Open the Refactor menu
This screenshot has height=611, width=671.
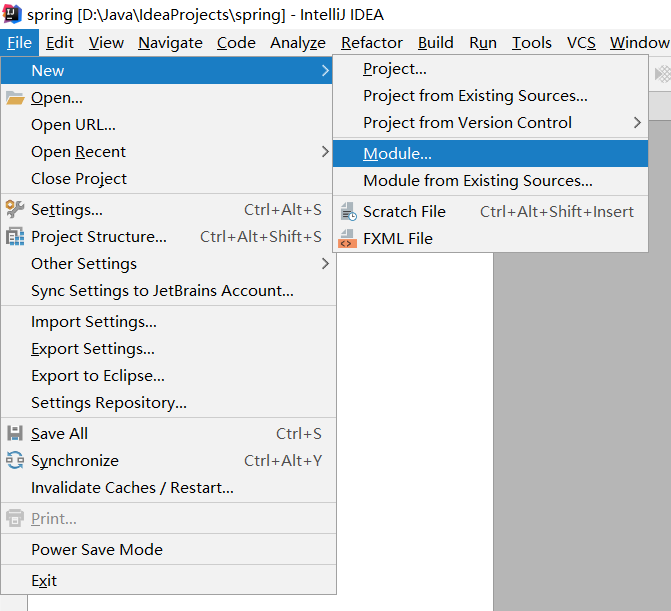click(371, 43)
